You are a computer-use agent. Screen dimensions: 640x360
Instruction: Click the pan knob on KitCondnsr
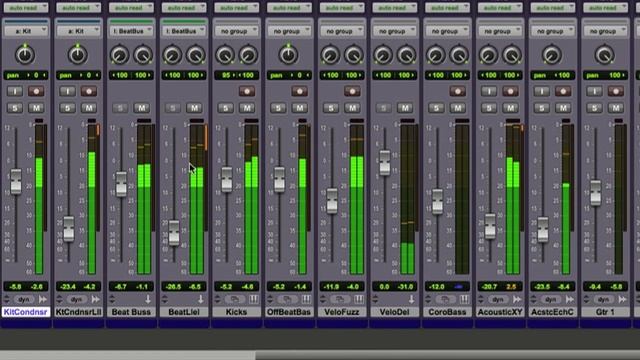(x=25, y=55)
